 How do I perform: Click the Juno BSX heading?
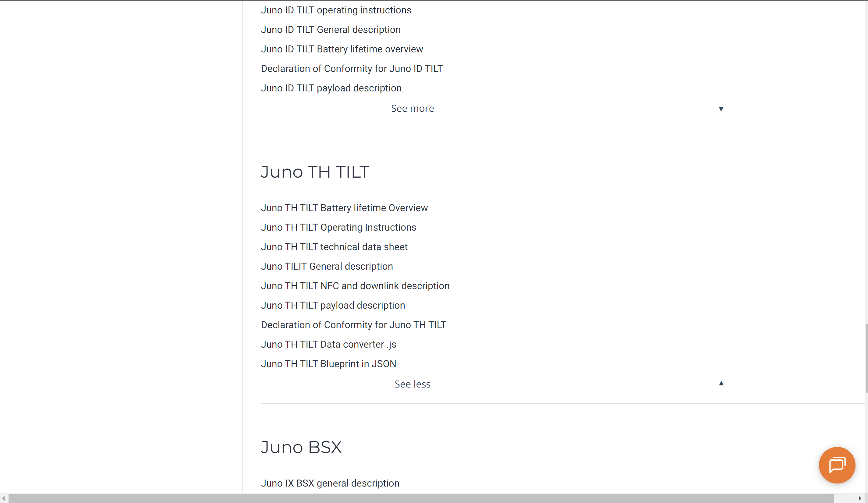(x=301, y=447)
